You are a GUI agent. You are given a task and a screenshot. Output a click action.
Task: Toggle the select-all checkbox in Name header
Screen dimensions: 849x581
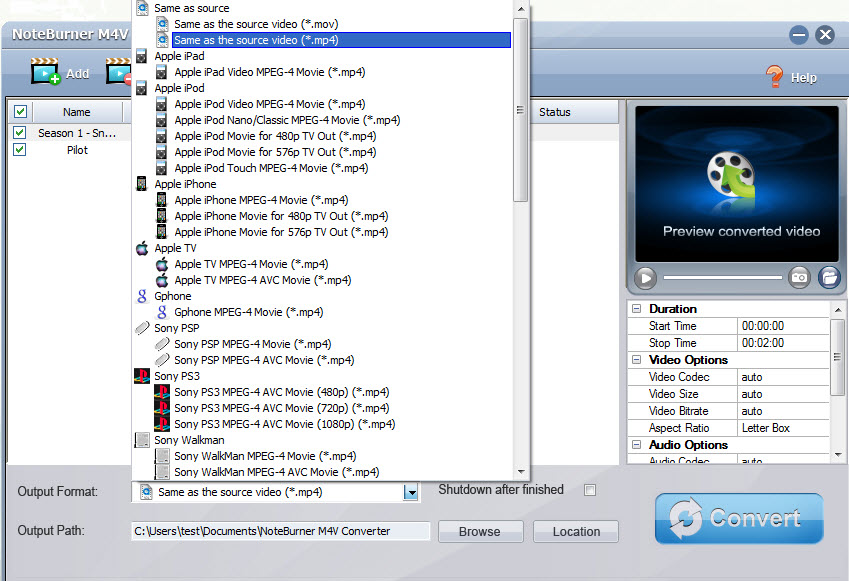pyautogui.click(x=21, y=112)
